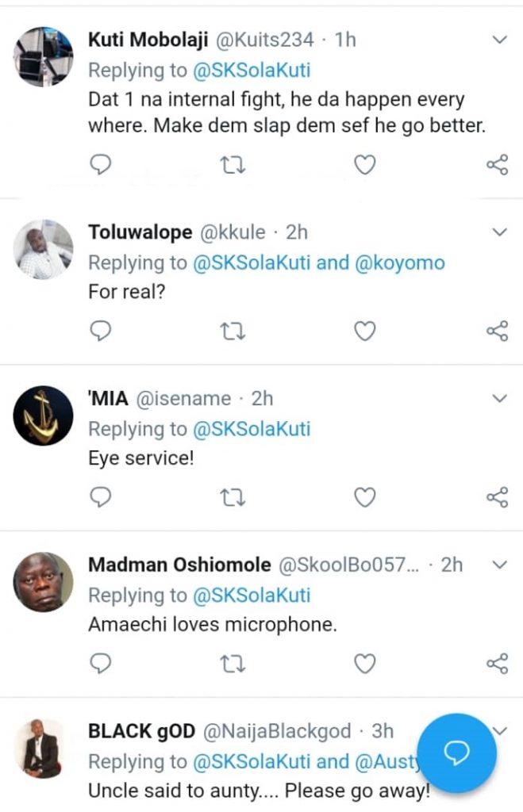Share the "Eye service!" tweet

[497, 497]
